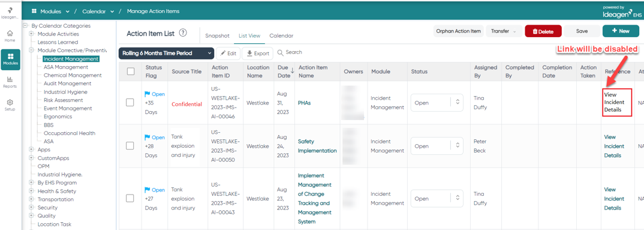Viewport: 644px width, 230px height.
Task: Click the Confidential source title cell
Action: tap(187, 104)
